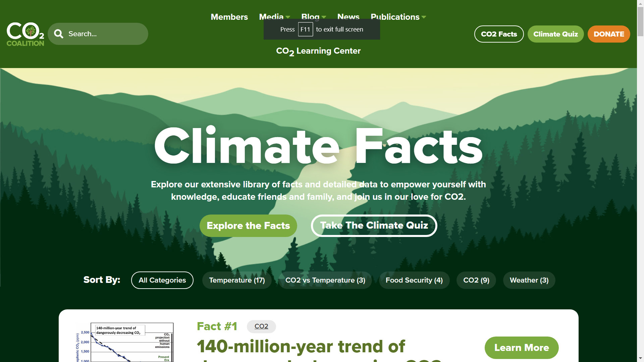
Task: Click the CO2 Coalition logo
Action: pyautogui.click(x=25, y=34)
